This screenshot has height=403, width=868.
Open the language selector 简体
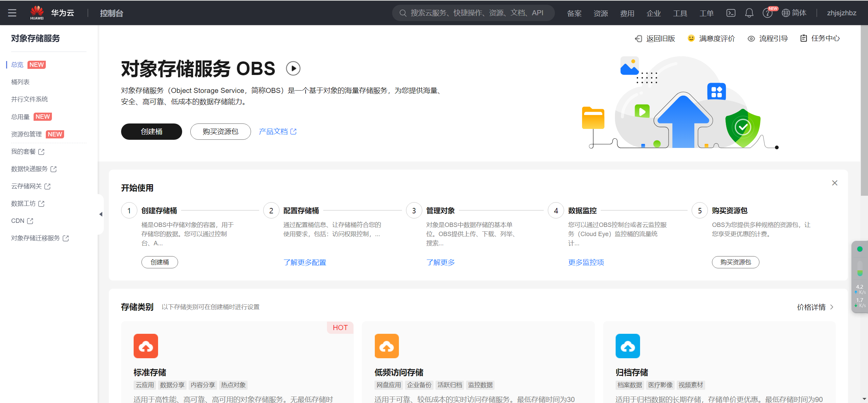794,13
